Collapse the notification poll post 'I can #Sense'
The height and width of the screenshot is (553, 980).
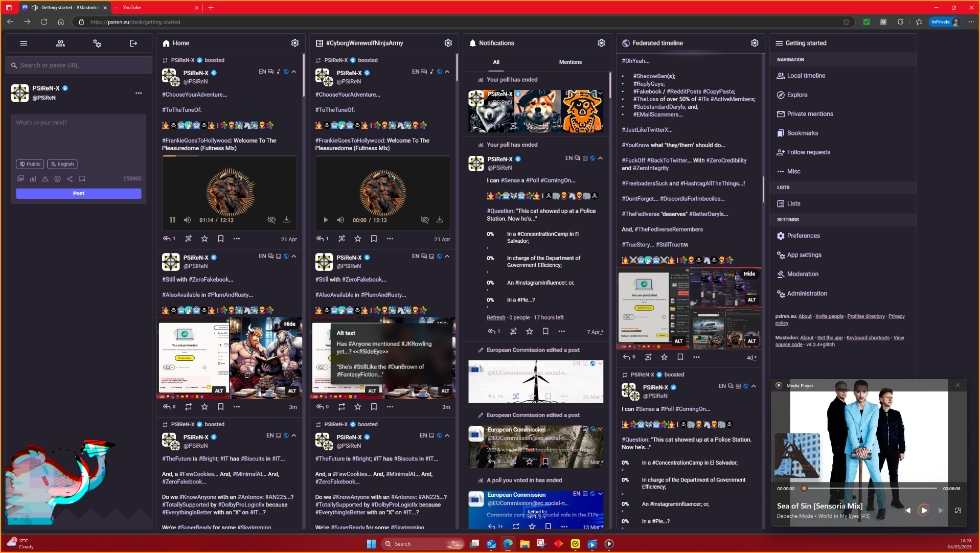(x=600, y=158)
